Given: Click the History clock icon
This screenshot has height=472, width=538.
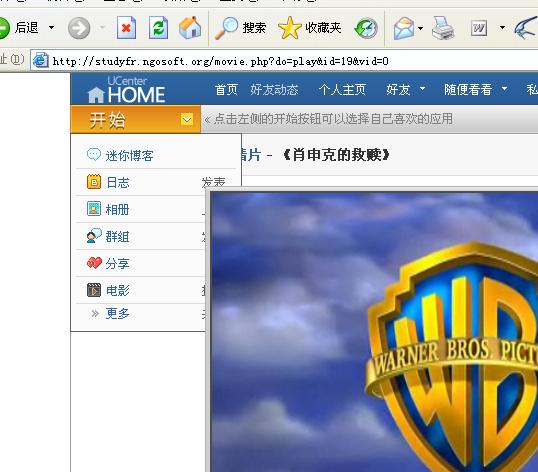Looking at the screenshot, I should [x=366, y=28].
